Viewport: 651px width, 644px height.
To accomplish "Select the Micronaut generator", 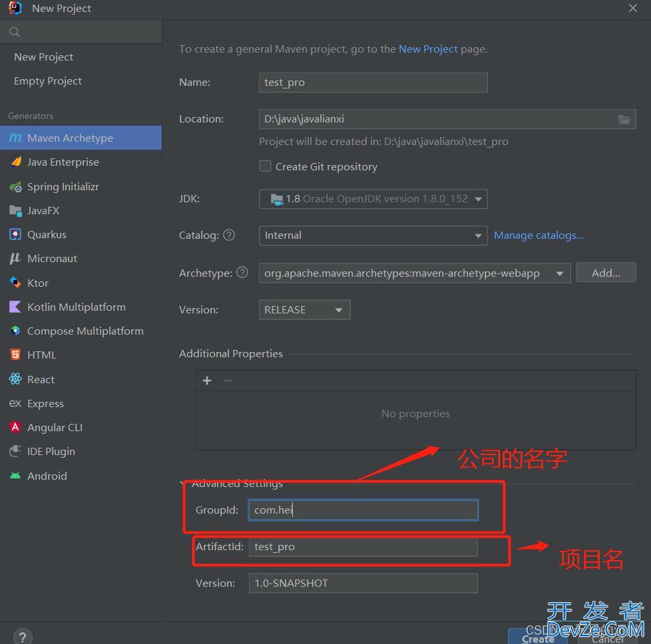I will (x=81, y=259).
